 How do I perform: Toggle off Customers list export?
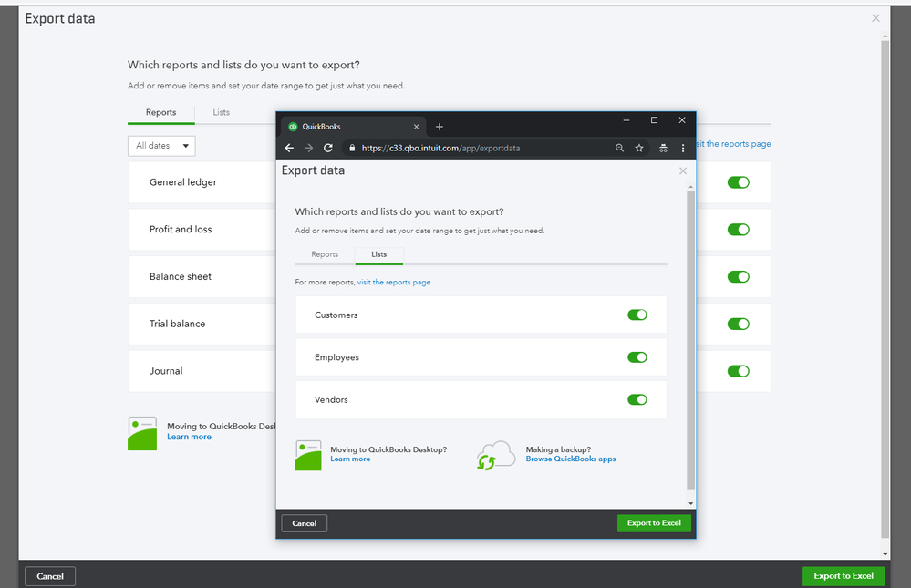637,315
